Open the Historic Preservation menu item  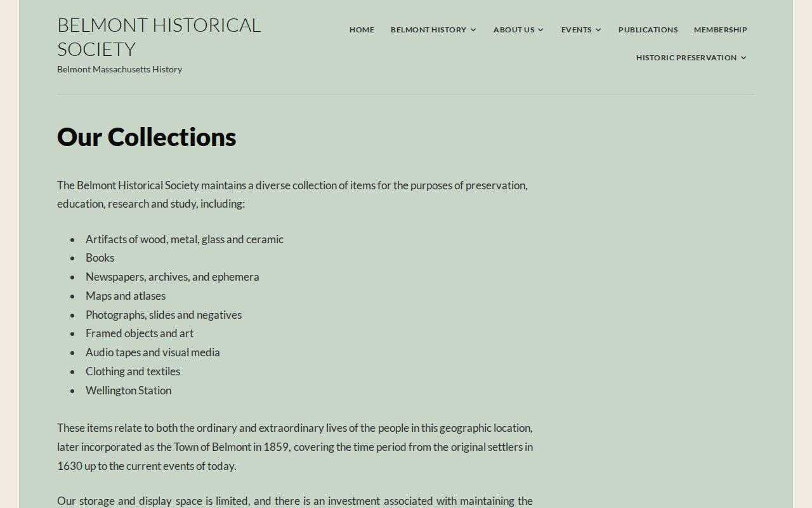coord(686,58)
